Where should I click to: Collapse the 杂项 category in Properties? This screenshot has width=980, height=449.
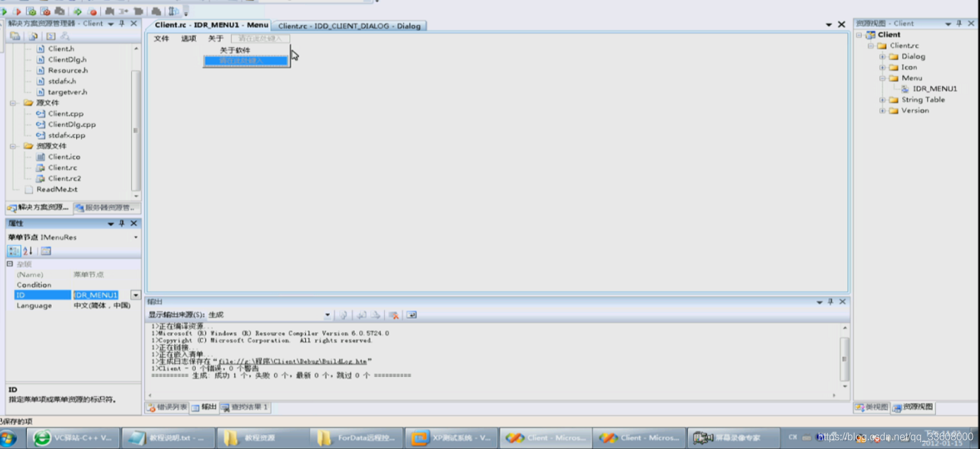(x=10, y=264)
